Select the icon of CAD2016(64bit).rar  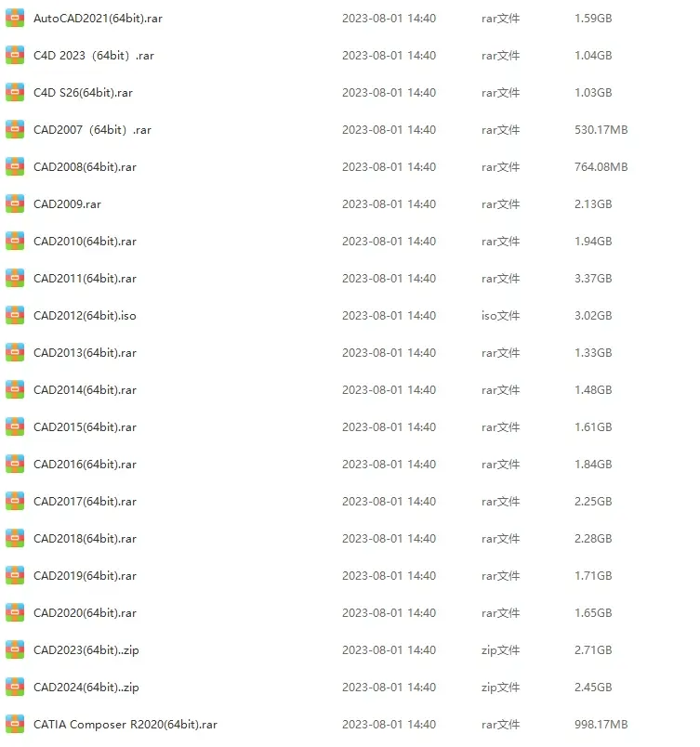click(x=15, y=464)
